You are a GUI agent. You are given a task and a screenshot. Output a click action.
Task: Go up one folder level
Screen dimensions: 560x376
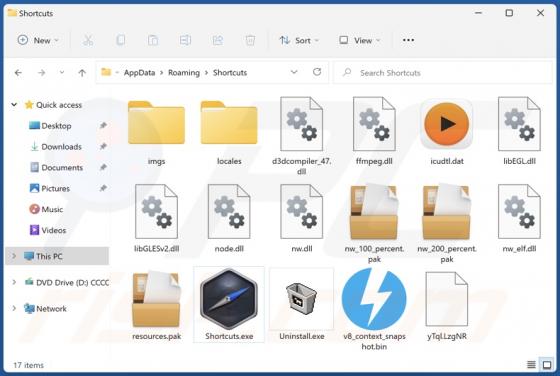point(82,73)
